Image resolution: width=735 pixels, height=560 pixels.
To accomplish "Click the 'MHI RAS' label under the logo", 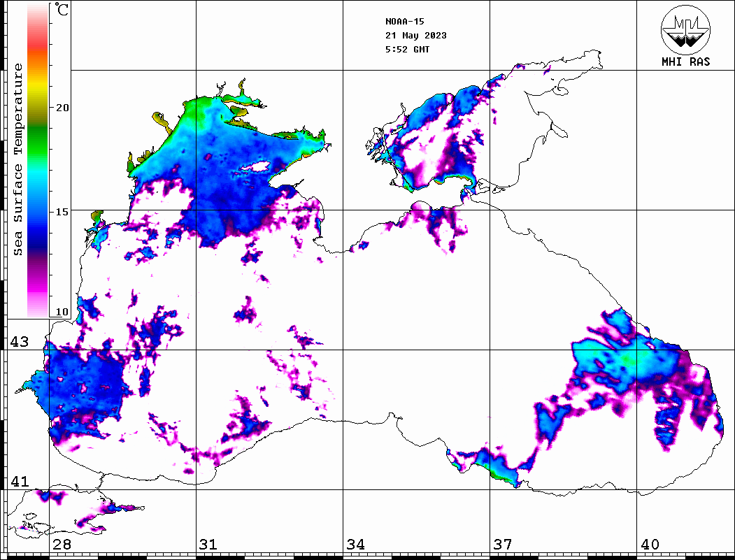I will pyautogui.click(x=685, y=62).
